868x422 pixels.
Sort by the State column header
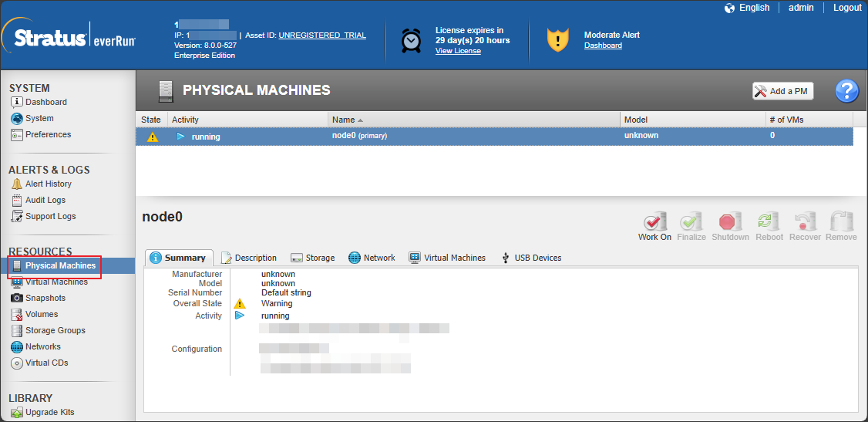(151, 120)
